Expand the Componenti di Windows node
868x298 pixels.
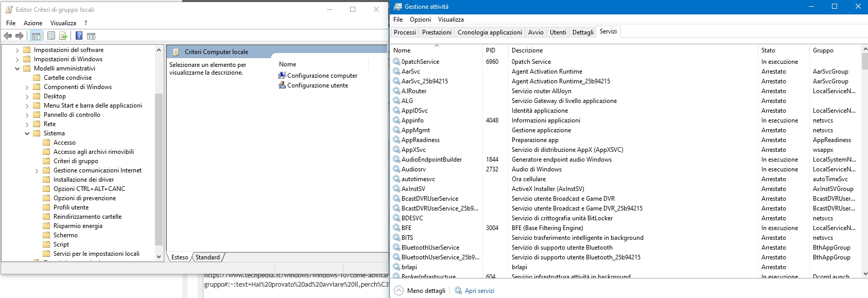coord(27,87)
